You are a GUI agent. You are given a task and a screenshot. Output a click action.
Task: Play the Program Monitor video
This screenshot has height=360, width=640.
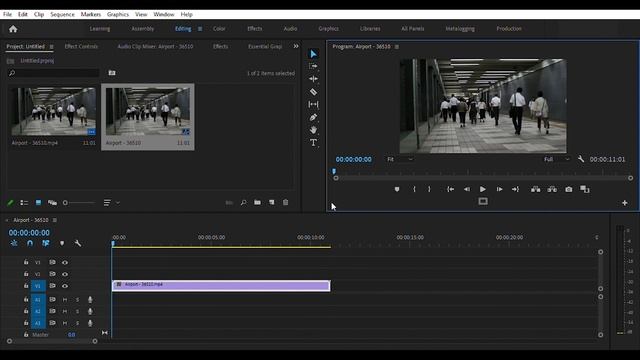[482, 189]
